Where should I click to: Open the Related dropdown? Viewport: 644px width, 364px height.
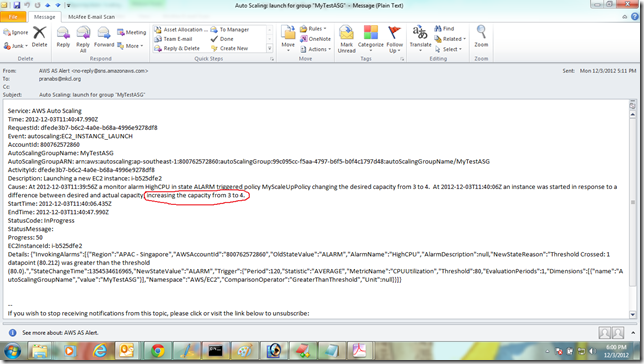(450, 39)
